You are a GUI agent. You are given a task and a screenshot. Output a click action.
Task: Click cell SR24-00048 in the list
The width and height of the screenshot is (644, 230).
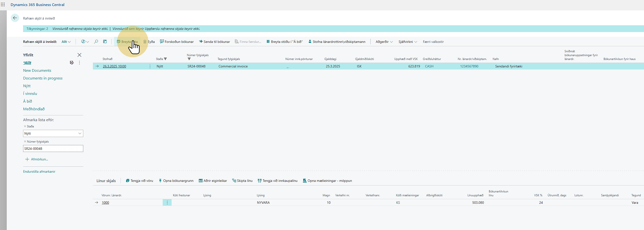(x=197, y=66)
